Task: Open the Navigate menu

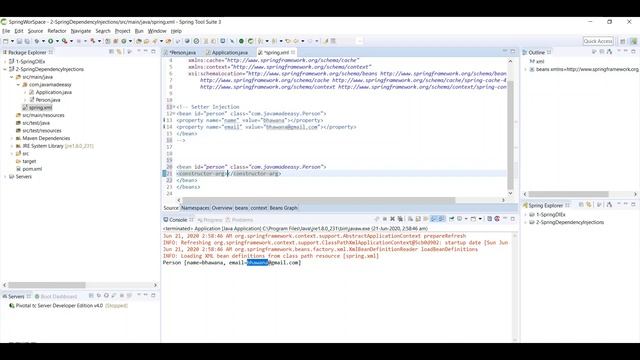Action: tap(81, 31)
